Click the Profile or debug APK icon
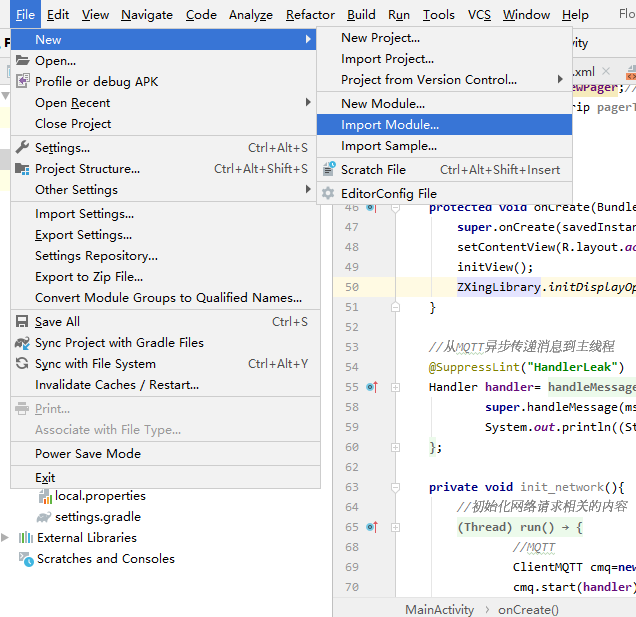The height and width of the screenshot is (617, 636). [23, 82]
